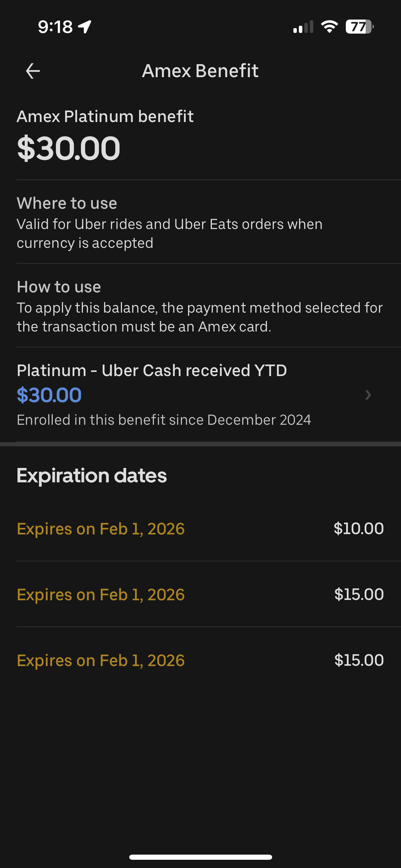Expand Uber Cash received YTD chevron

click(x=368, y=395)
